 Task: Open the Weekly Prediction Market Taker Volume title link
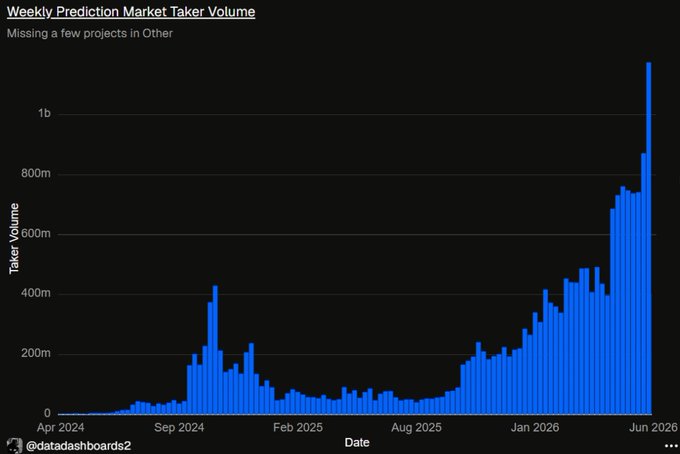click(x=131, y=12)
